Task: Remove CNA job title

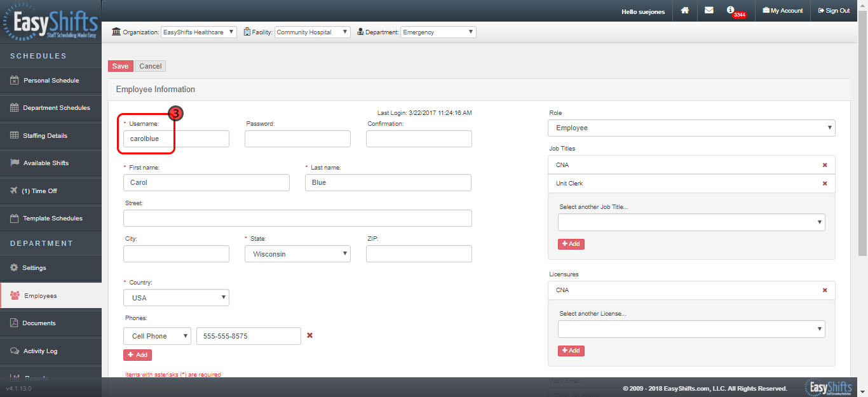Action: point(825,165)
